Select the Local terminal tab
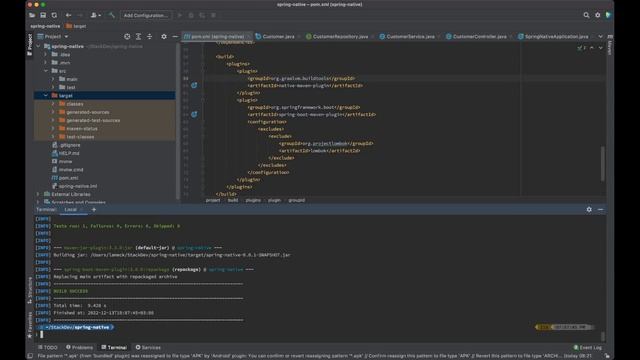Image resolution: width=640 pixels, height=360 pixels. 71,209
